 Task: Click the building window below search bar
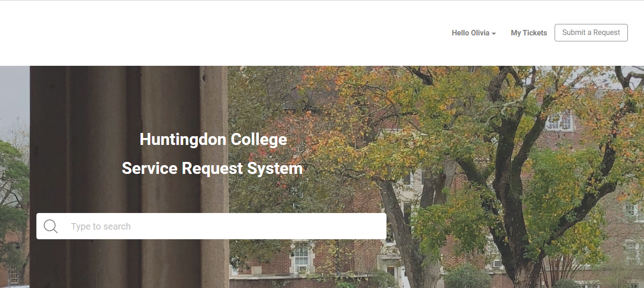click(301, 257)
